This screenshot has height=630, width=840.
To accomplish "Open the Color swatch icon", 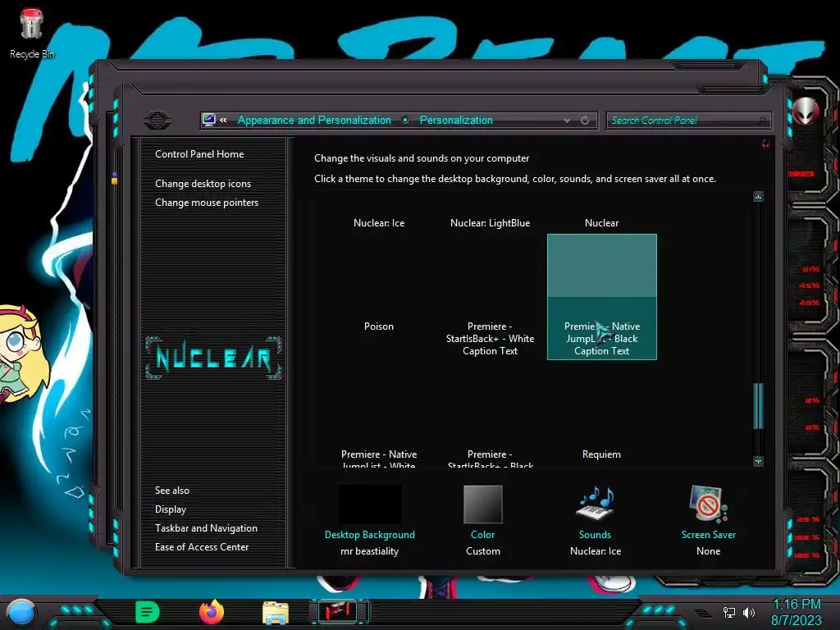I will pos(482,504).
